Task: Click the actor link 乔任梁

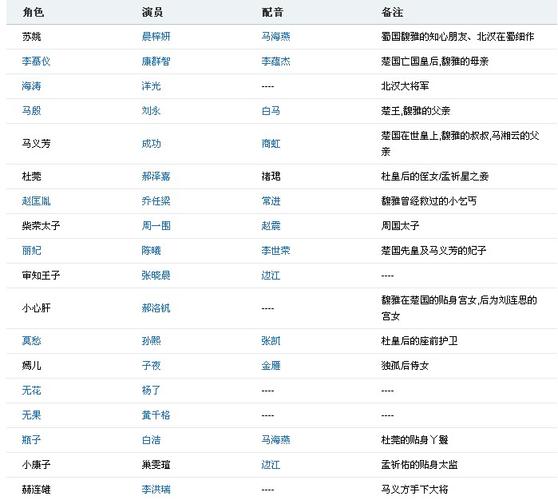Action: [x=156, y=201]
